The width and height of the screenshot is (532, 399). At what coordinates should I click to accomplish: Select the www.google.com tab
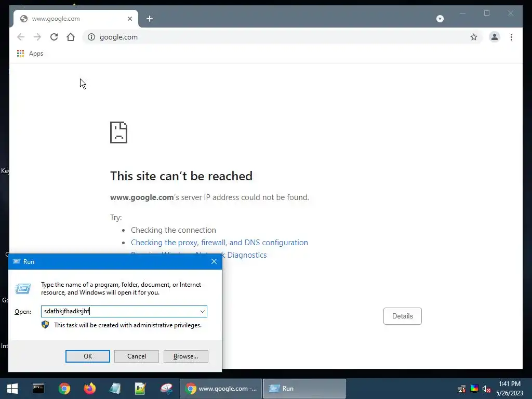(76, 19)
